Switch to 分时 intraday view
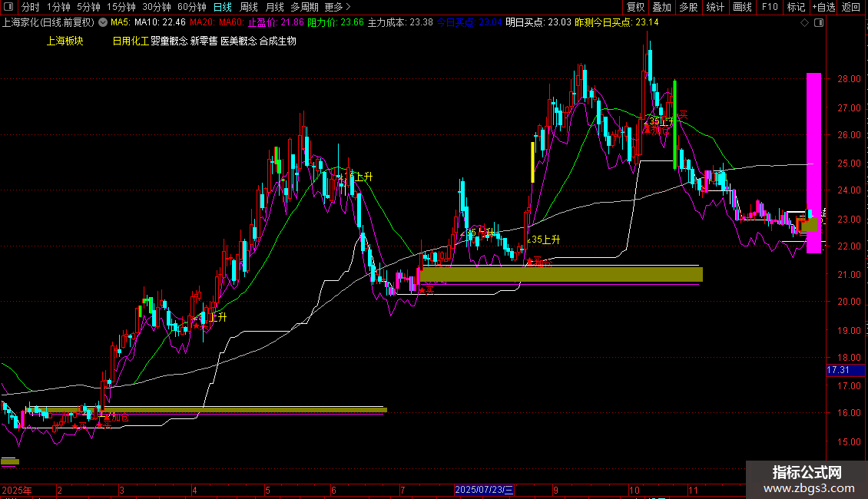The height and width of the screenshot is (499, 868). point(31,7)
